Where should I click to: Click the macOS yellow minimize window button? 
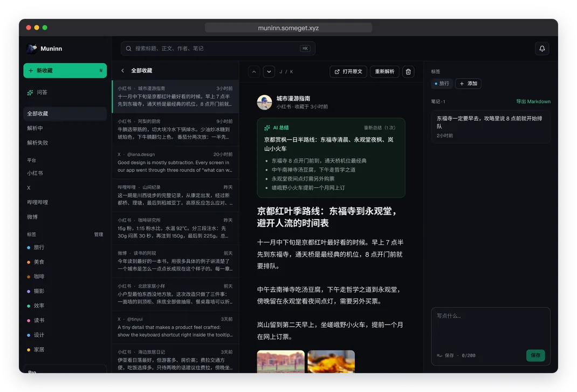pyautogui.click(x=37, y=27)
